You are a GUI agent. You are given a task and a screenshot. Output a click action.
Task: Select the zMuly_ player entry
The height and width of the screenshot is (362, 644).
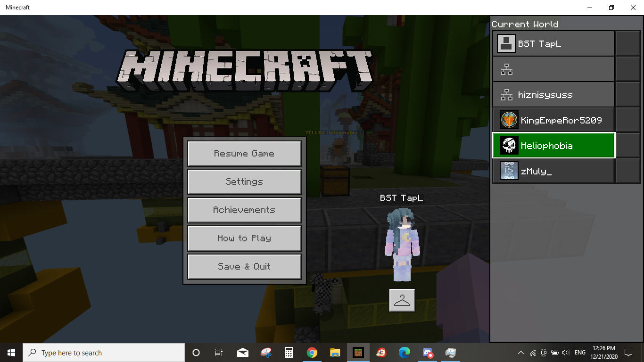point(553,171)
